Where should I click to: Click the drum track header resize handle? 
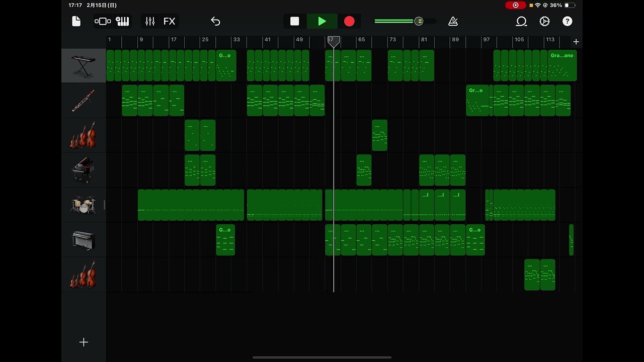click(104, 205)
